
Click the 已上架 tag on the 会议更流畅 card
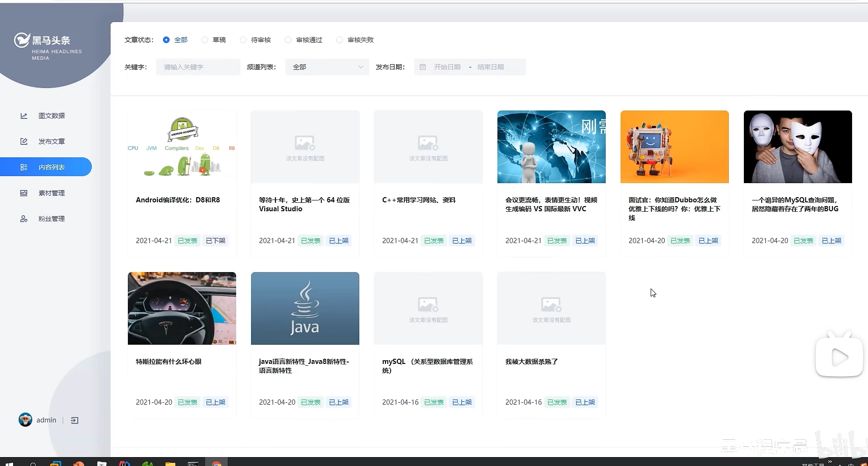click(x=585, y=241)
